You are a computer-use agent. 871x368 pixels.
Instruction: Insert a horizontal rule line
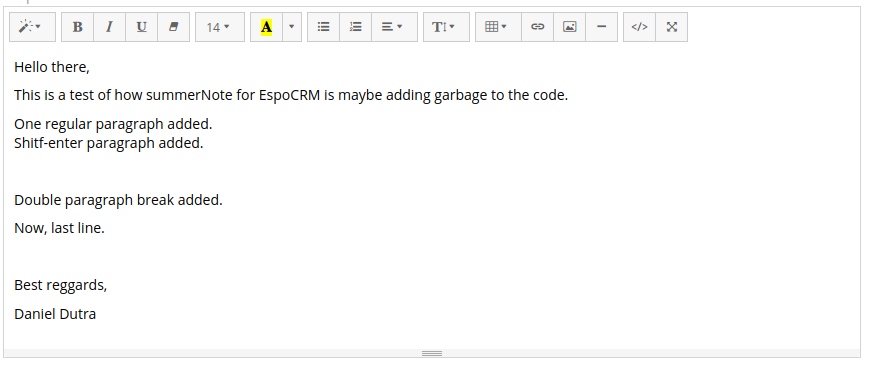pyautogui.click(x=601, y=27)
